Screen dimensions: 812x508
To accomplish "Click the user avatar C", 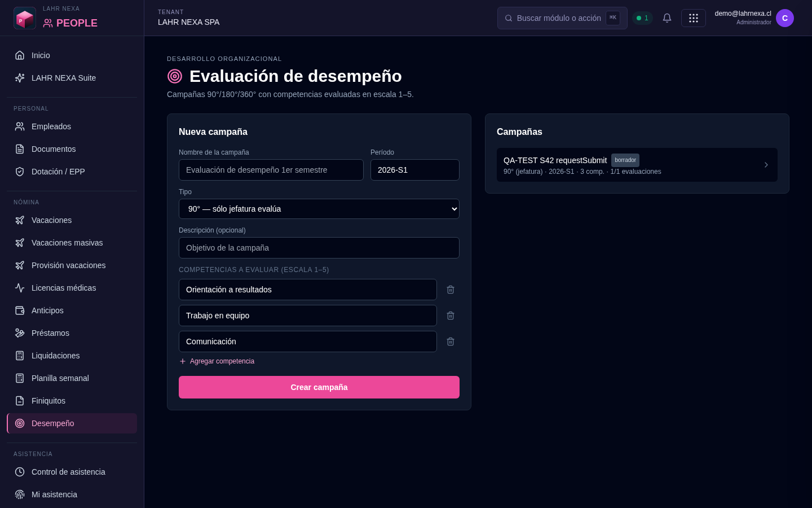I will tap(785, 18).
